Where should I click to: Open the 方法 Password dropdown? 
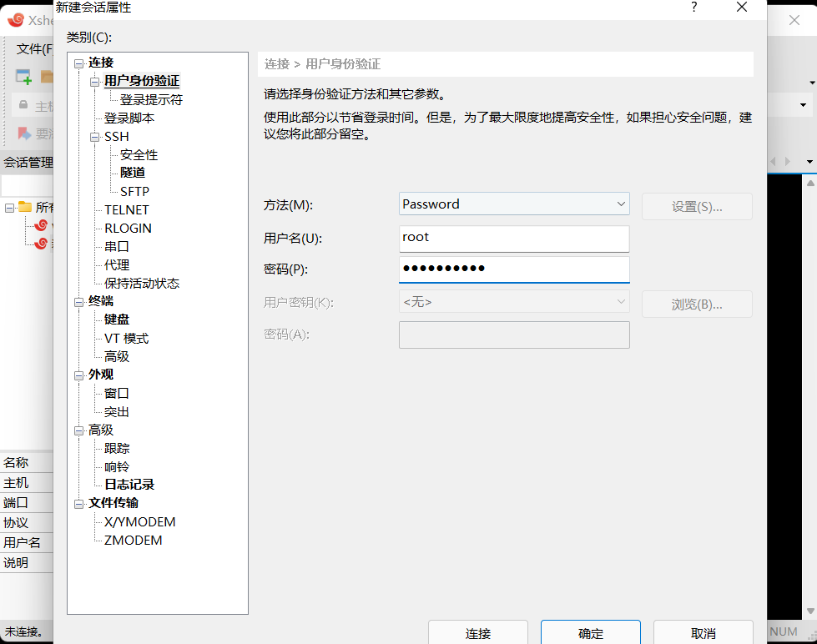tap(514, 204)
